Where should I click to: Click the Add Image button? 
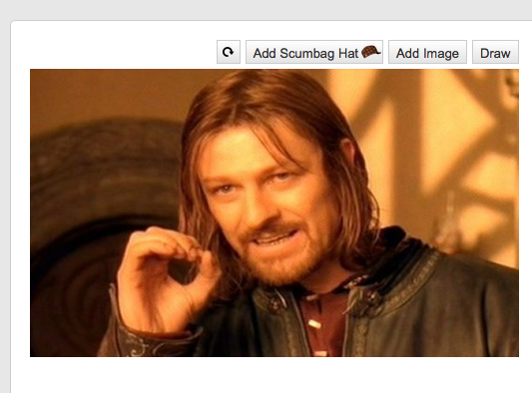[427, 52]
